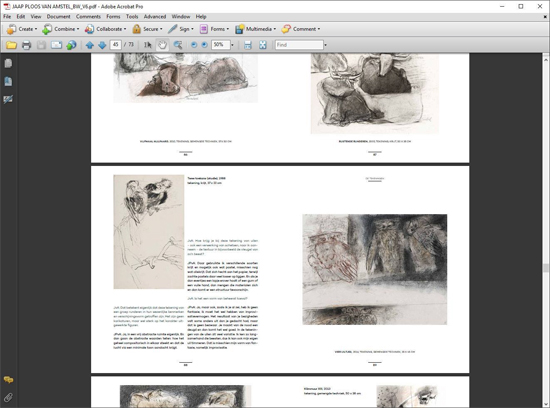Open the Create PDF tool
Screen dimensions: 550x408
coord(22,29)
